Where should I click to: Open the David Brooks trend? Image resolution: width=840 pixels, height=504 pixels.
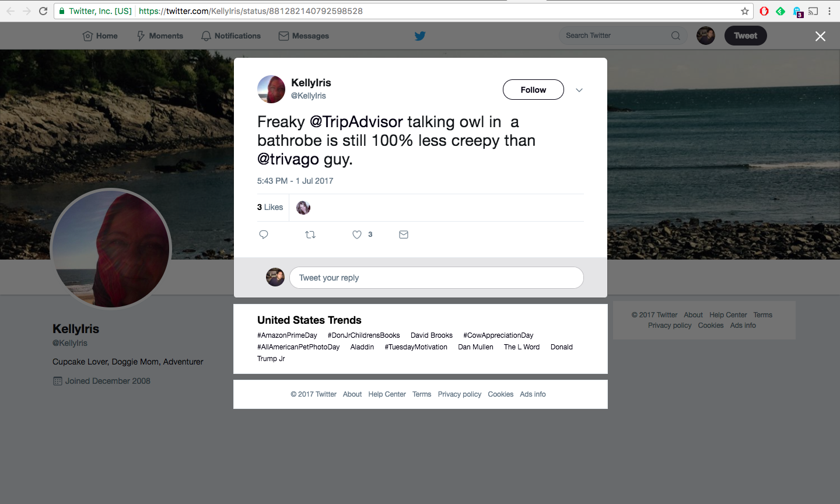pos(432,335)
